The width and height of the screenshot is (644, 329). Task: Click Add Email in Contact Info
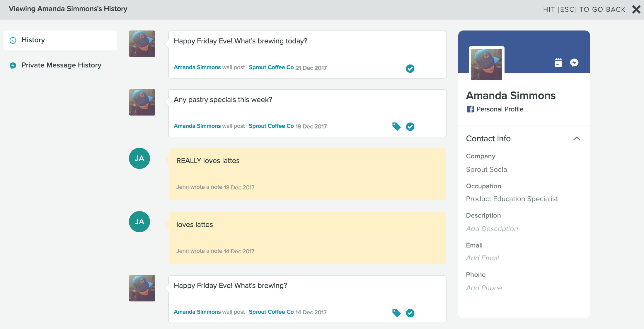point(482,258)
